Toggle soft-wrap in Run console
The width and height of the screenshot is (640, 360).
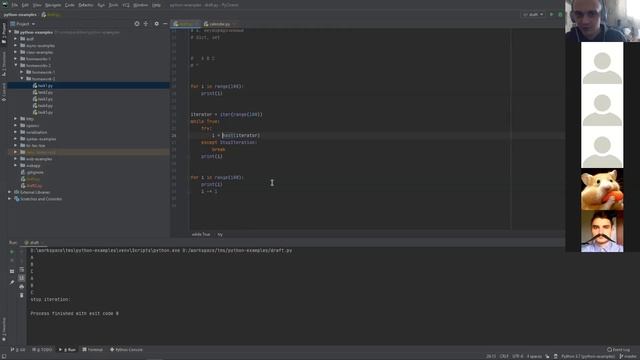[x=22, y=269]
